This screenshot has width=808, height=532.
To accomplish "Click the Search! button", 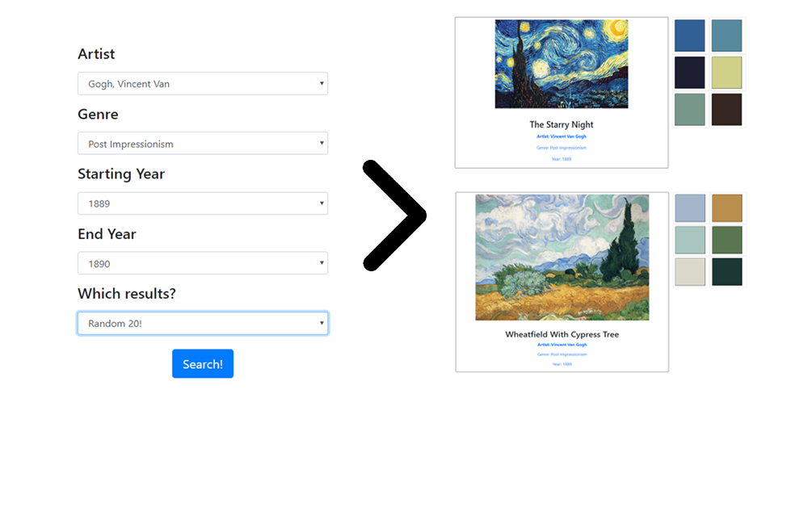I will click(x=203, y=363).
